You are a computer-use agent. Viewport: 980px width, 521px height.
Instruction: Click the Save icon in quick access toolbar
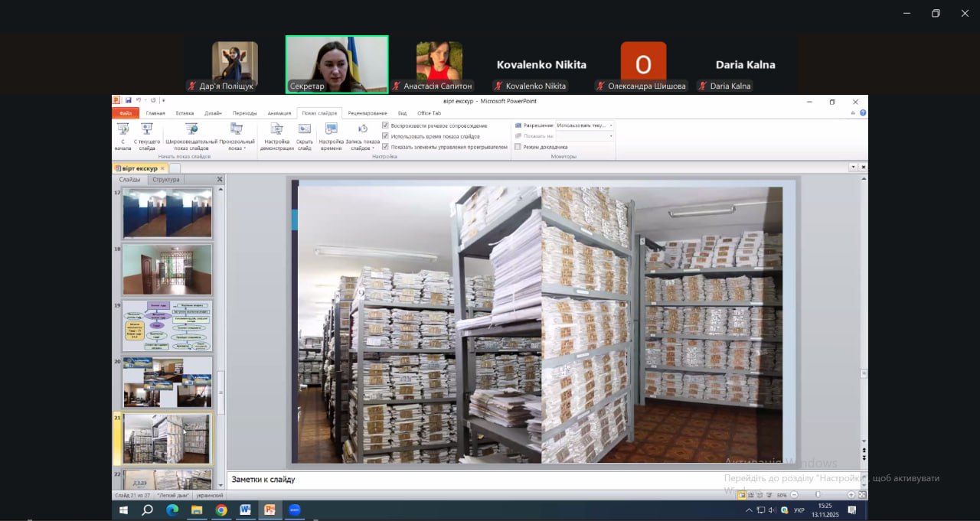(x=128, y=100)
